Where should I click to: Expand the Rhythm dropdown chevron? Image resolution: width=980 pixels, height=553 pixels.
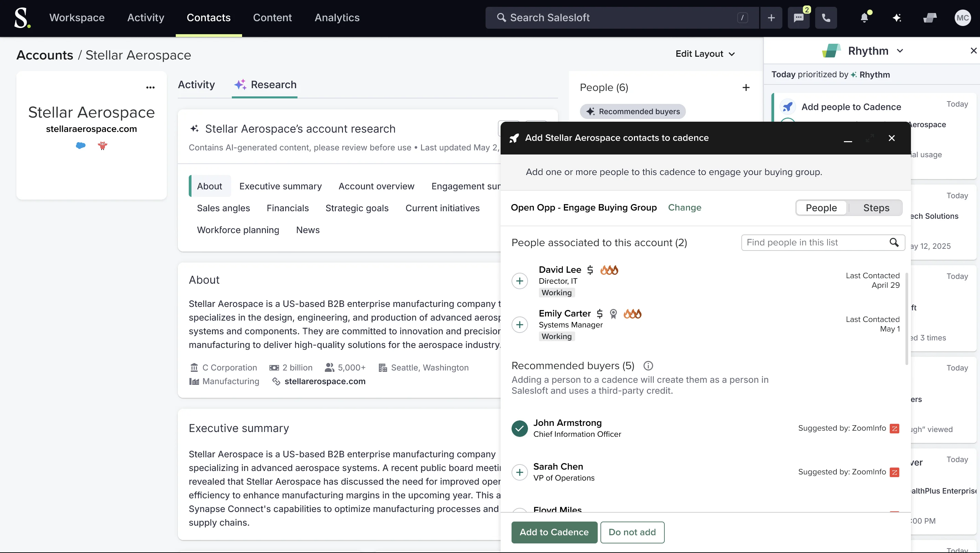pos(900,51)
